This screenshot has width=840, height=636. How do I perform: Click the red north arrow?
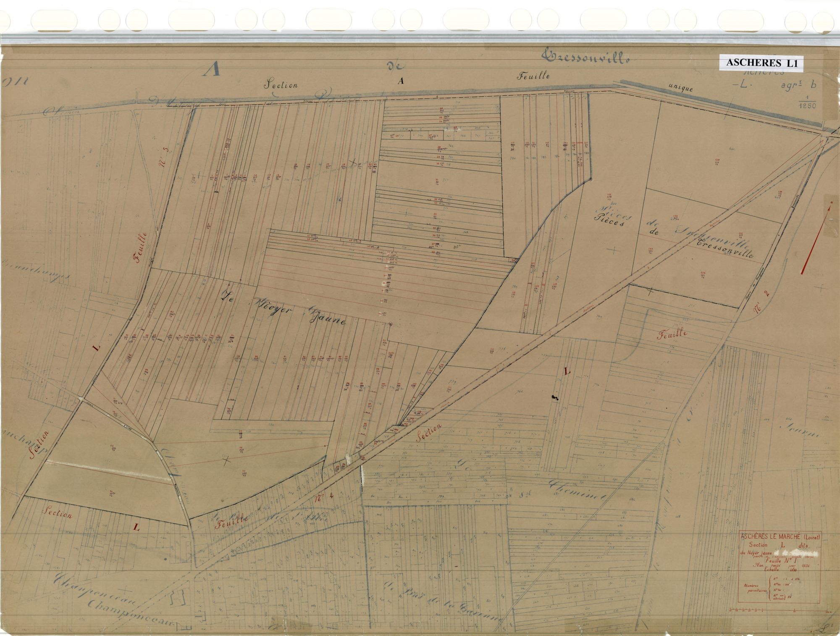tap(816, 238)
